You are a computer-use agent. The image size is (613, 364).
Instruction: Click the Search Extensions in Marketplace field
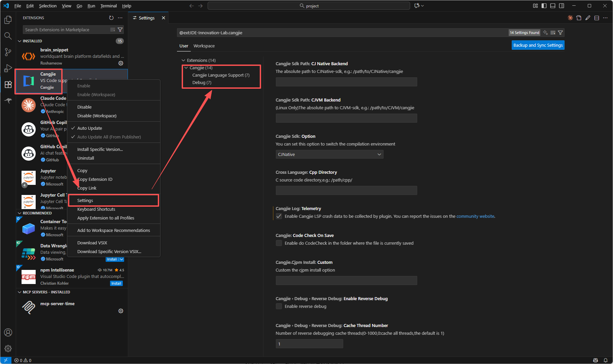tap(66, 30)
